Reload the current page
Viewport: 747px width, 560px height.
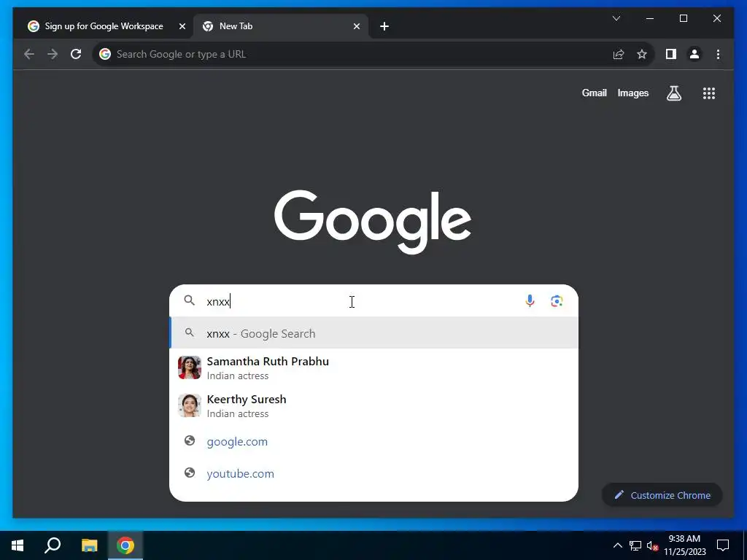click(x=76, y=54)
